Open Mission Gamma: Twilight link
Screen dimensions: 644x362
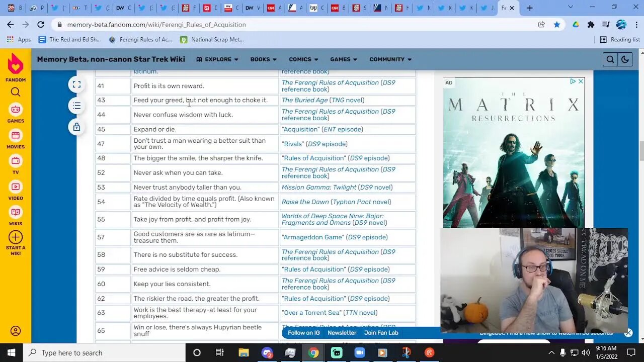click(319, 187)
